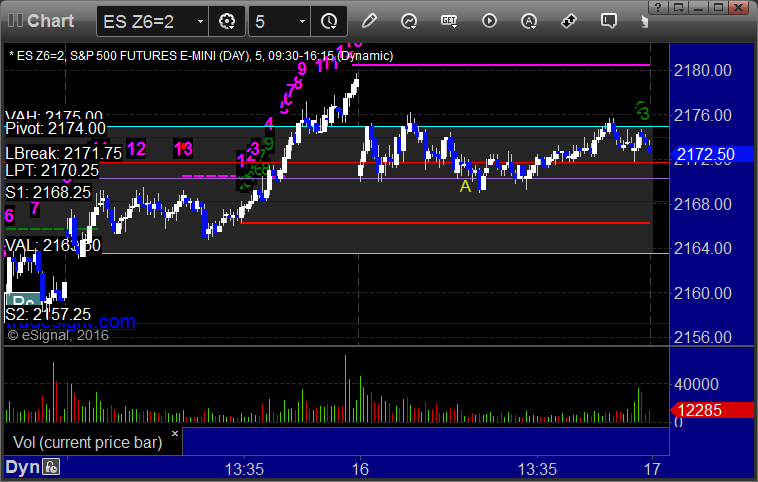Click the green 3 marker near right edge
Screen dimensions: 758x482
[x=644, y=113]
